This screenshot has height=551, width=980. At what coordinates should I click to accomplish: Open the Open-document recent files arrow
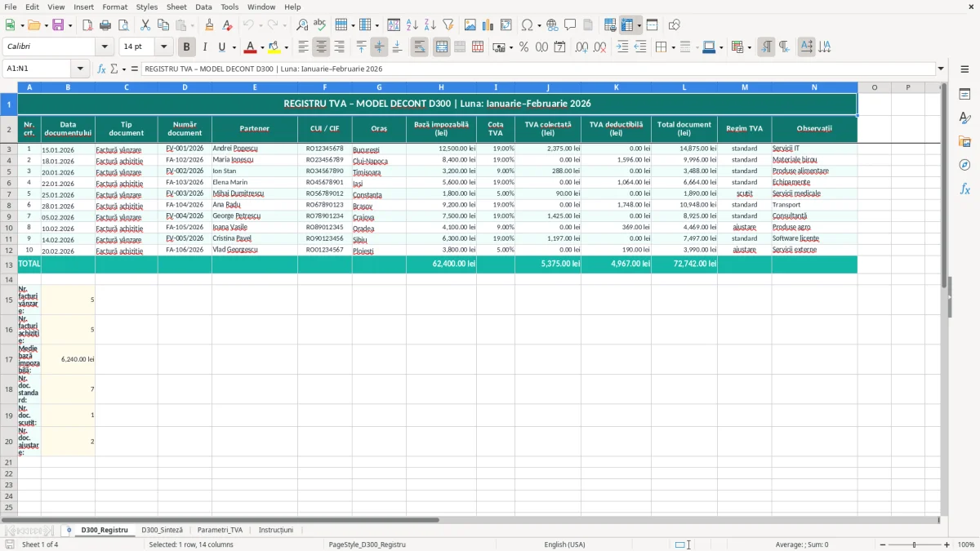pos(46,25)
